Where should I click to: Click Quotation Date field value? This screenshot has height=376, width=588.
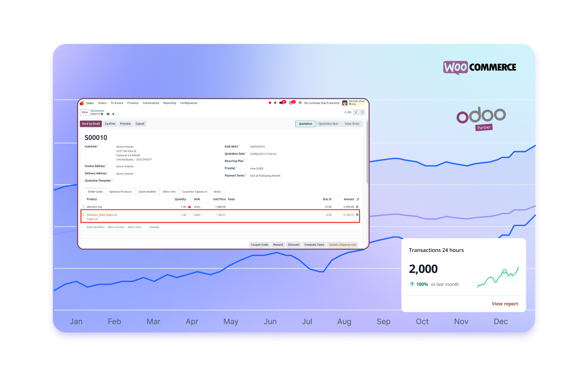tap(263, 154)
